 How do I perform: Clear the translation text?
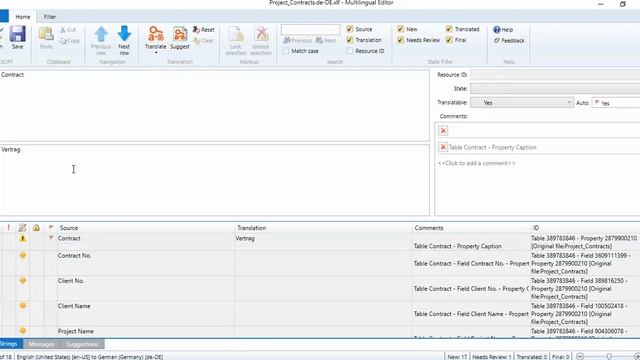click(x=204, y=41)
